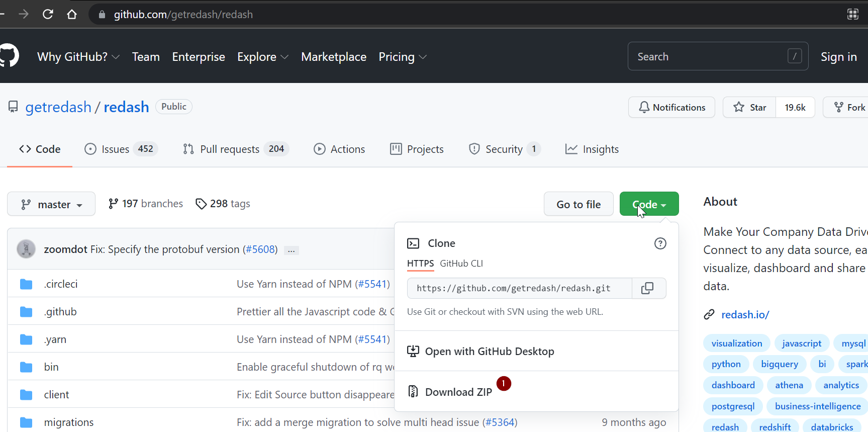Click the browser address bar URL
The image size is (868, 432).
click(x=183, y=15)
